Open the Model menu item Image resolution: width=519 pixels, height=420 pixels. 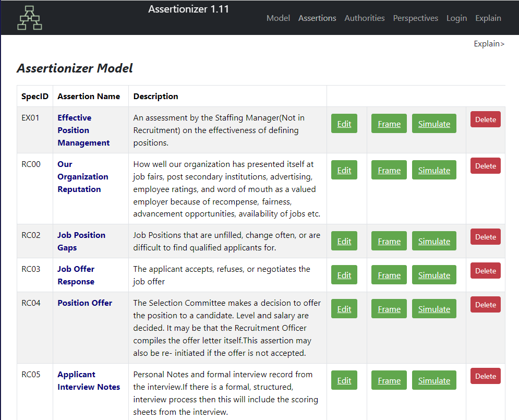278,18
